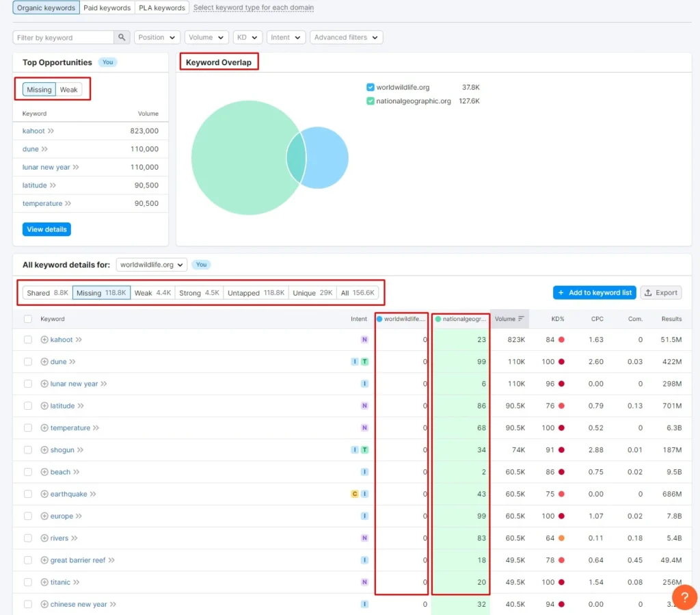This screenshot has width=700, height=615.
Task: Click the plus icon beside dune row
Action: click(44, 361)
